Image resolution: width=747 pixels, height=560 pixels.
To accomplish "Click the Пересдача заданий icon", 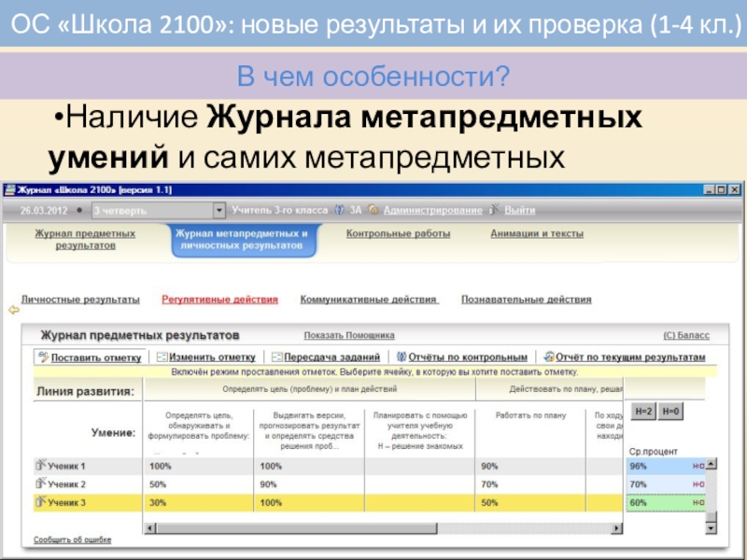I will [276, 357].
